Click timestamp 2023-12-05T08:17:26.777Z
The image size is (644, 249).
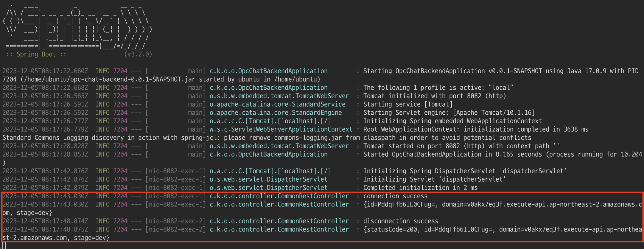pos(45,121)
